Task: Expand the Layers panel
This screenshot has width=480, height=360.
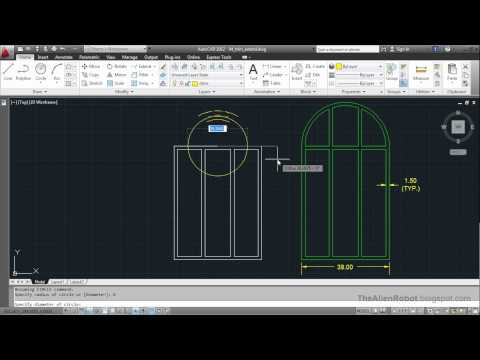Action: [207, 91]
